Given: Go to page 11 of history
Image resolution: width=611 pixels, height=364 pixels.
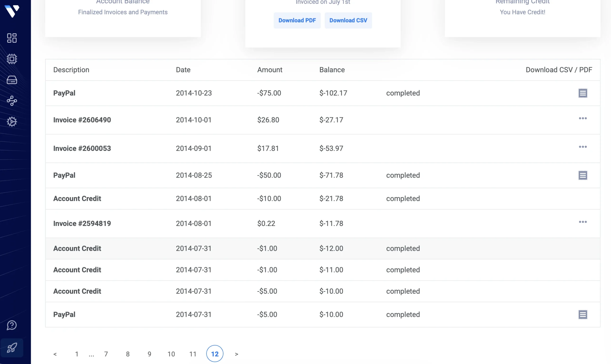Looking at the screenshot, I should (193, 354).
